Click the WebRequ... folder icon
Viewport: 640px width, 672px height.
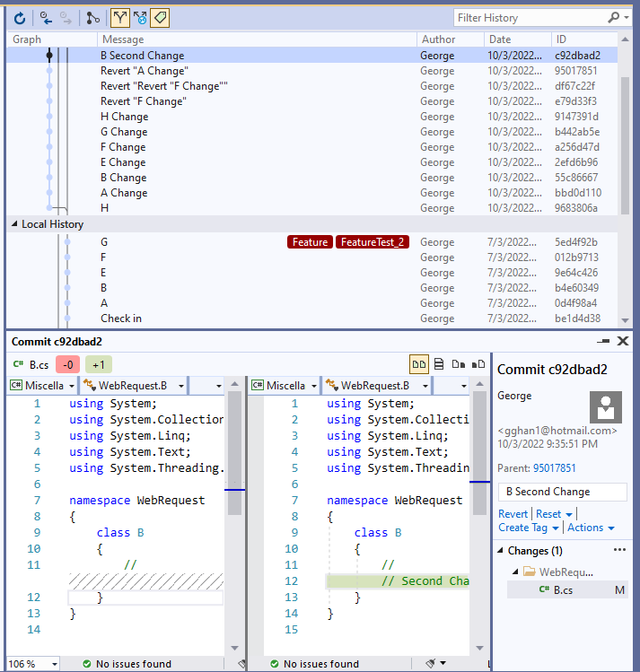click(x=530, y=572)
